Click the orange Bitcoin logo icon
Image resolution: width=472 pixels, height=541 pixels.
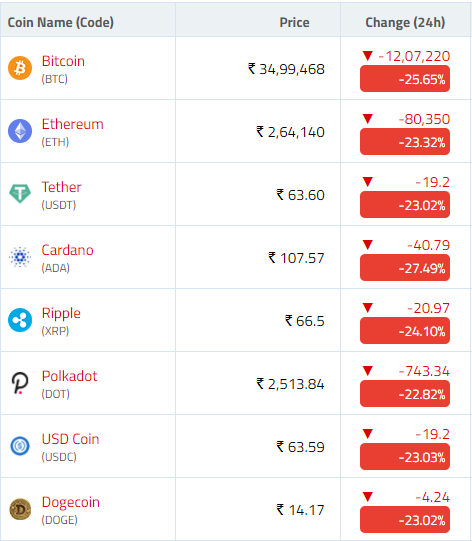tap(20, 68)
